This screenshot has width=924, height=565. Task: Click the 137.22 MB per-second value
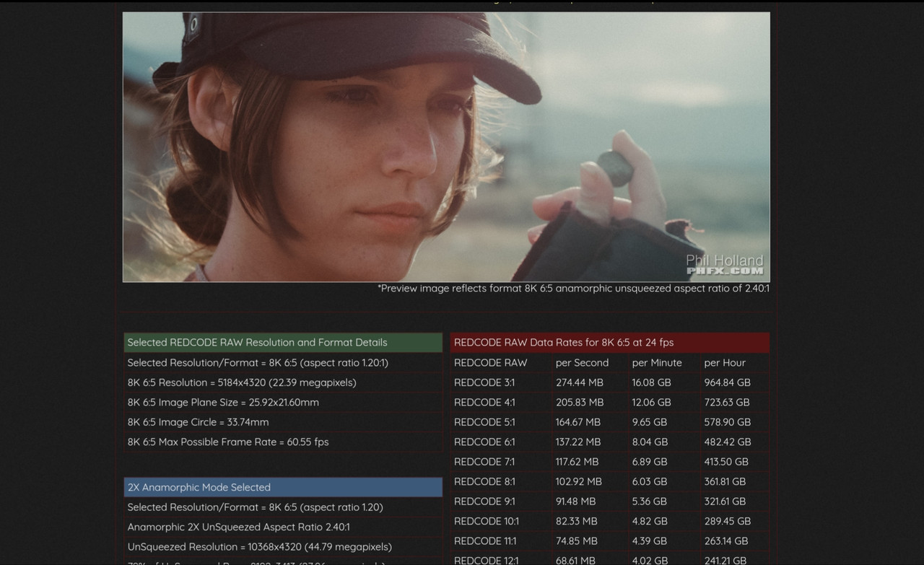pos(578,442)
